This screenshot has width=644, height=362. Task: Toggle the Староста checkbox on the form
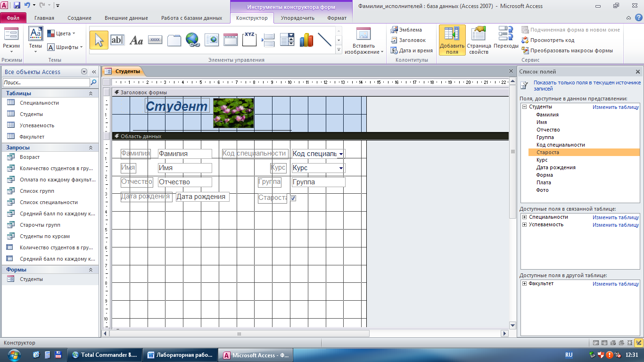point(293,198)
